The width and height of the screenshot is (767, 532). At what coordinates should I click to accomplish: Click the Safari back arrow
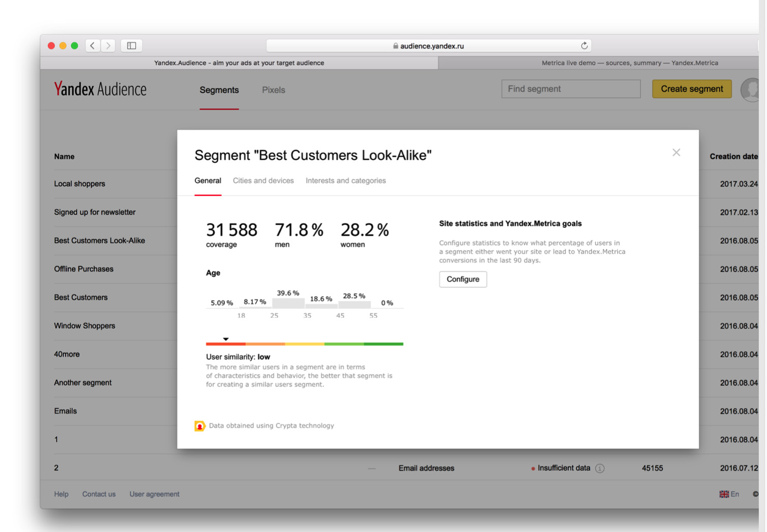click(x=93, y=46)
